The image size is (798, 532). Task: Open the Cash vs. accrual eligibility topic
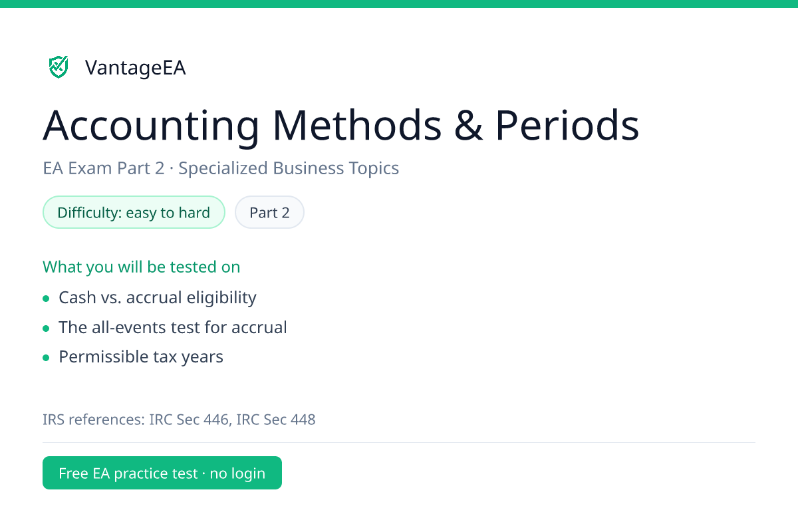coord(158,298)
